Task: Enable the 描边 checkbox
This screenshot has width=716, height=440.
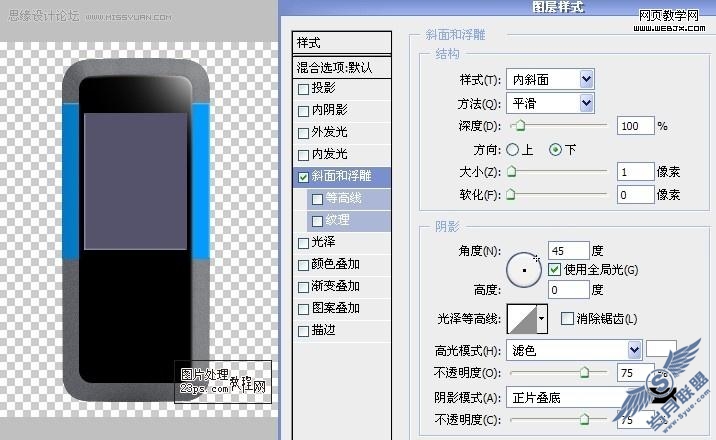Action: tap(303, 331)
